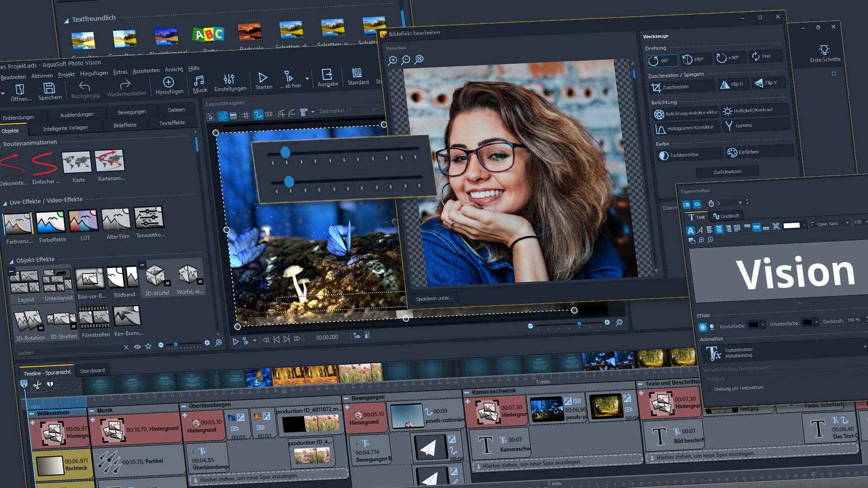Toggle outline effect circle in Effekt section

pos(703,327)
